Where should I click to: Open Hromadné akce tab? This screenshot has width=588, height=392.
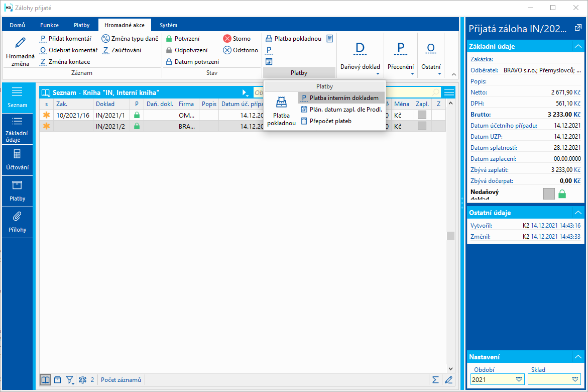point(125,25)
